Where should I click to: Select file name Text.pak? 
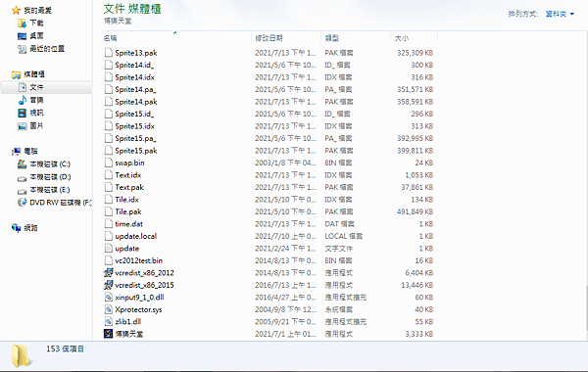[129, 187]
